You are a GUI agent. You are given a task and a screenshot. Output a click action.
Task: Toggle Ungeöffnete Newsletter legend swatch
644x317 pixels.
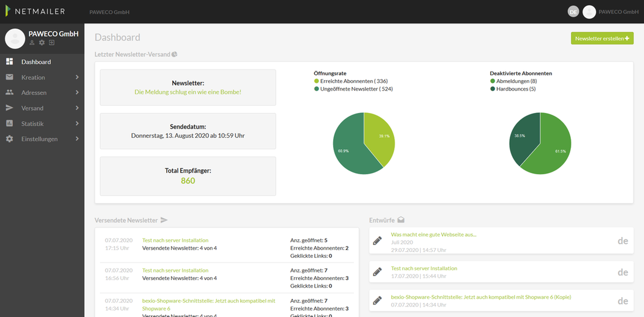316,88
